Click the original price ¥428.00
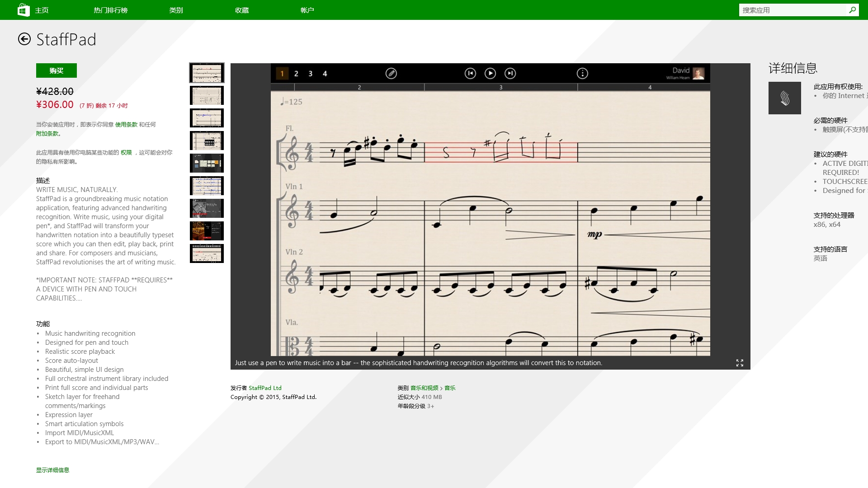 55,91
